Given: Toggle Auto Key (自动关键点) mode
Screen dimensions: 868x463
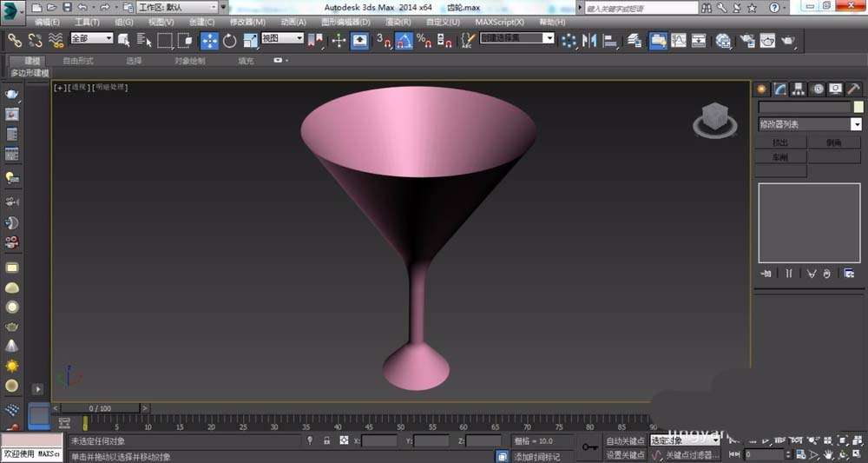Looking at the screenshot, I should coord(625,441).
